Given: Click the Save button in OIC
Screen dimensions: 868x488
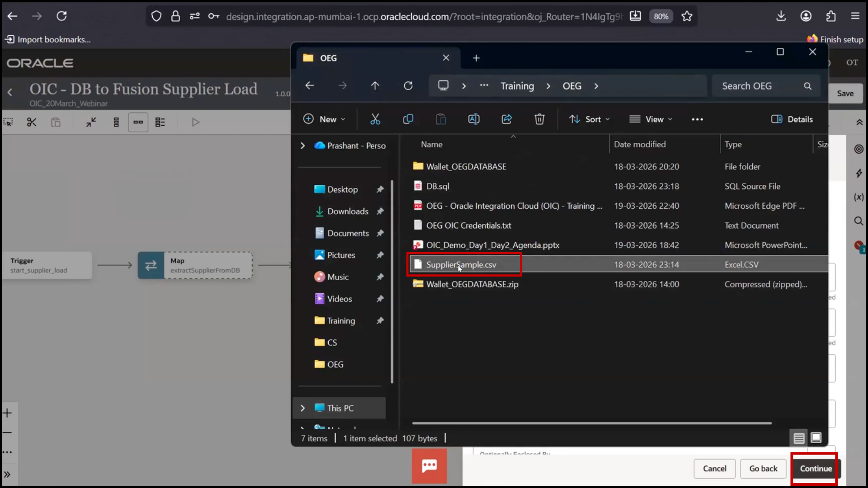Looking at the screenshot, I should [845, 94].
